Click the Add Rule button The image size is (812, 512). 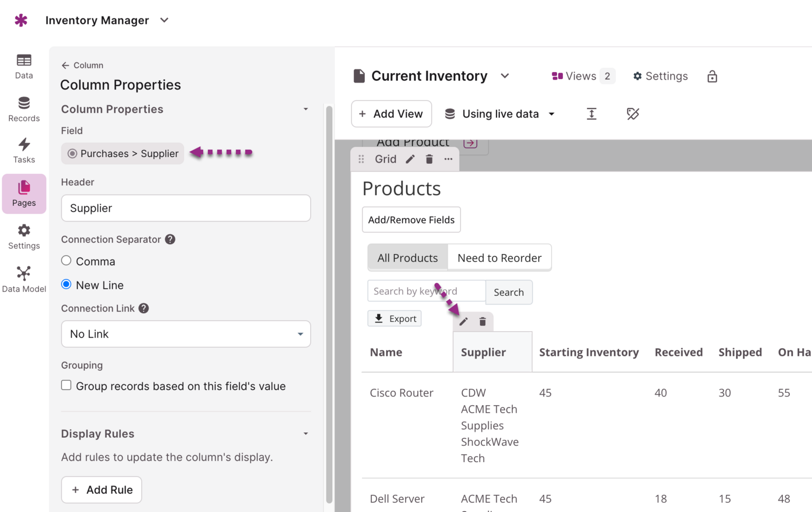point(101,490)
